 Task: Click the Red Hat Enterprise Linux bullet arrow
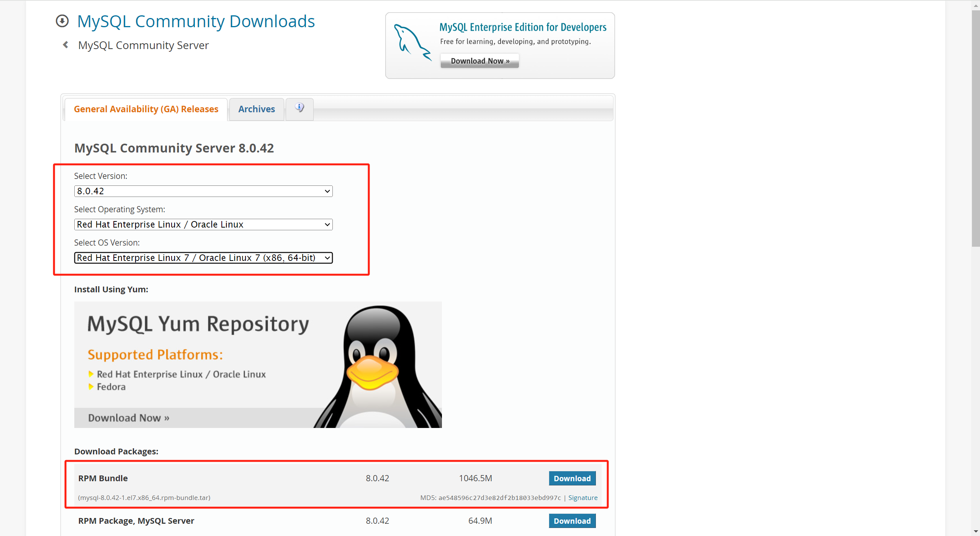coord(91,374)
